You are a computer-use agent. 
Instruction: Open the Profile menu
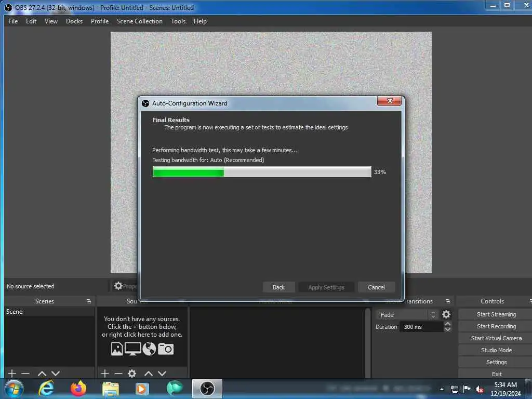point(99,21)
